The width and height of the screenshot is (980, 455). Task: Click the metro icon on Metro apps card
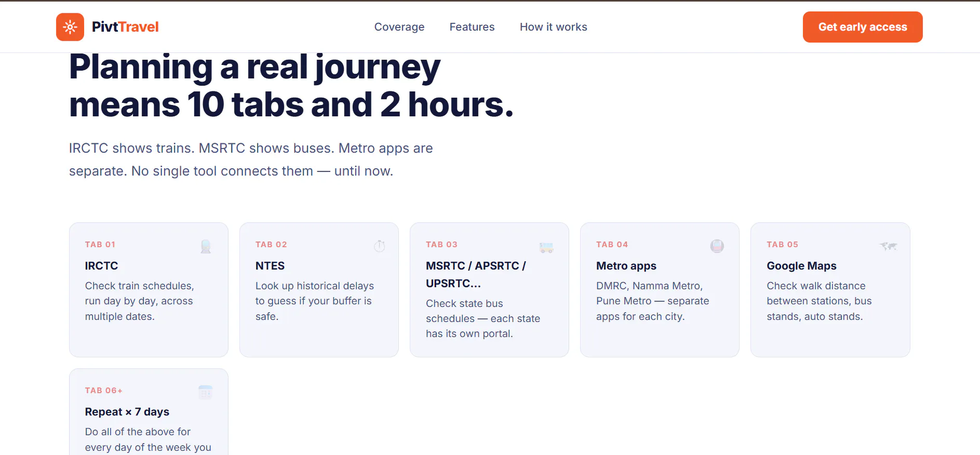click(717, 246)
